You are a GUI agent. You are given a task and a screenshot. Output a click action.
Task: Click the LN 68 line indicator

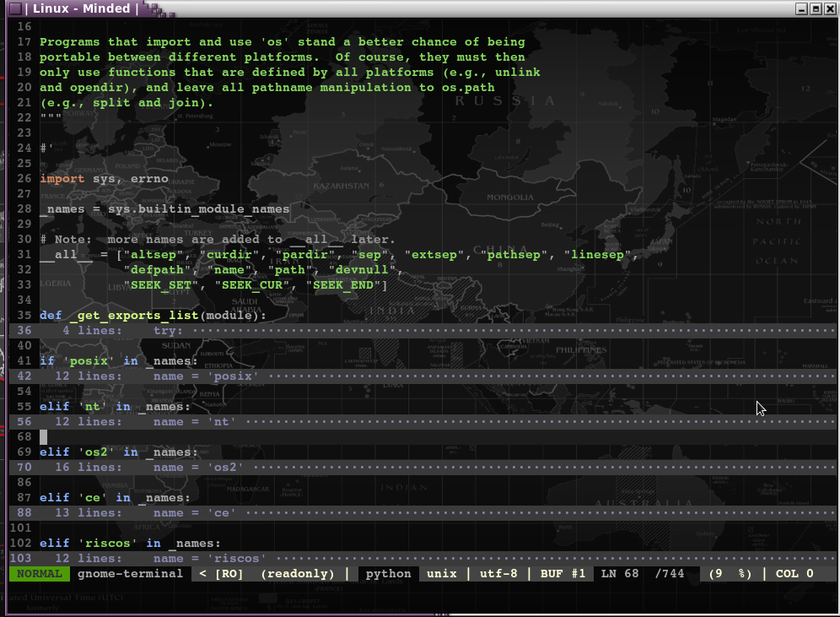point(620,574)
